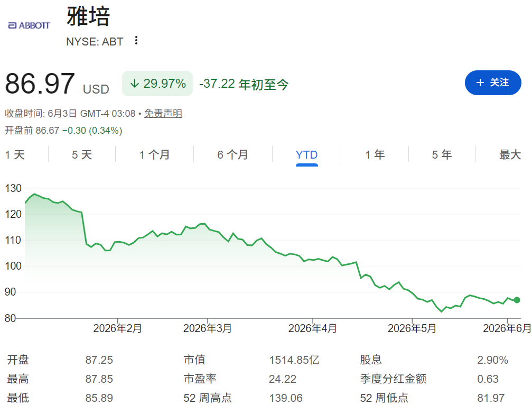The height and width of the screenshot is (405, 532).
Task: Open the 免责声明 disclaimer link
Action: point(163,113)
